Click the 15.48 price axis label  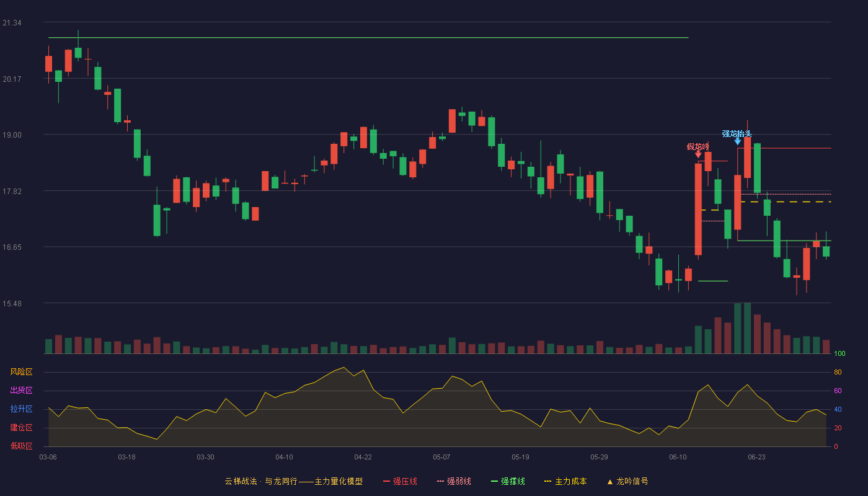coord(12,303)
